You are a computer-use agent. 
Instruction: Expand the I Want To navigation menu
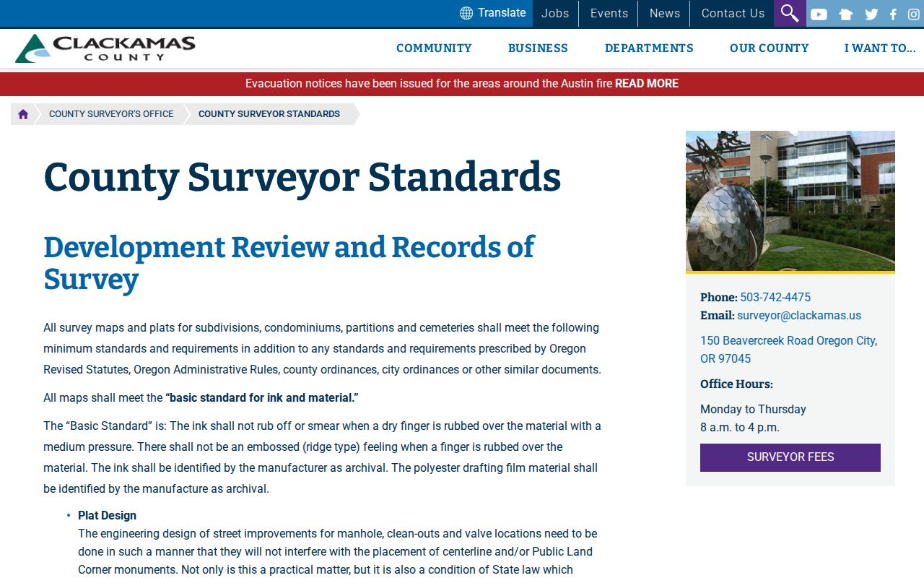pyautogui.click(x=880, y=48)
